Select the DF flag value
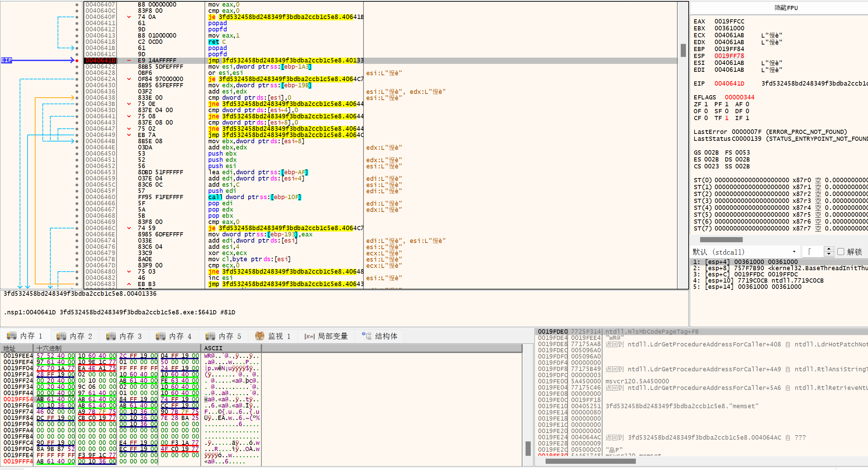This screenshot has height=470, width=868. (x=747, y=111)
